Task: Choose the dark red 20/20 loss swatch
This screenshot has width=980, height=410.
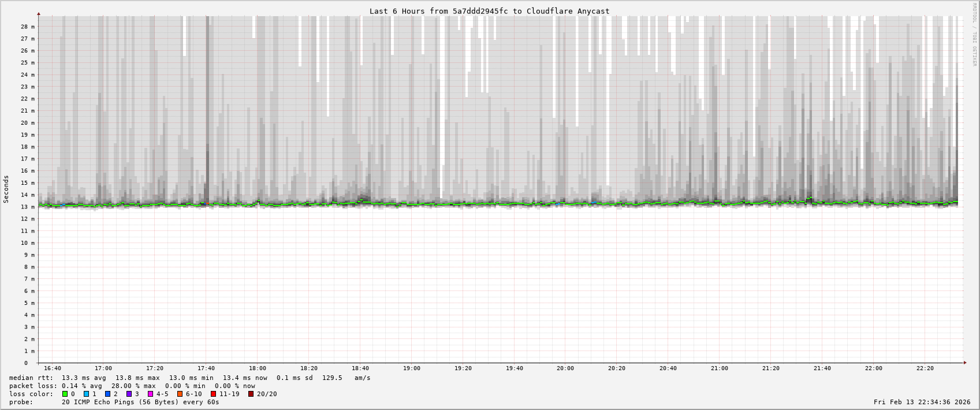Action: point(251,394)
